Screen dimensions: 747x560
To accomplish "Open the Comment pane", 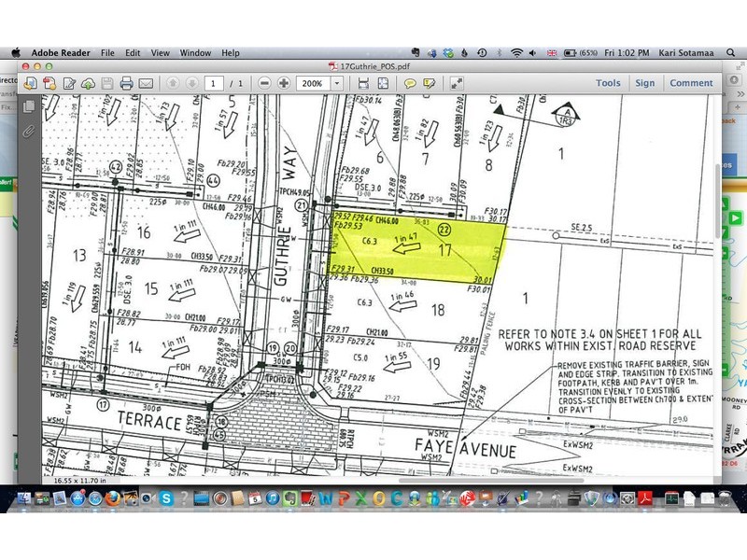I will pos(691,83).
